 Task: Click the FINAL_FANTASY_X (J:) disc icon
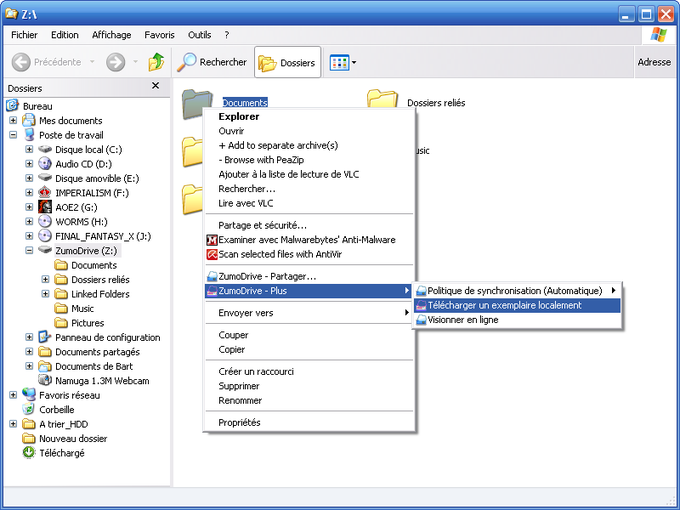point(45,236)
